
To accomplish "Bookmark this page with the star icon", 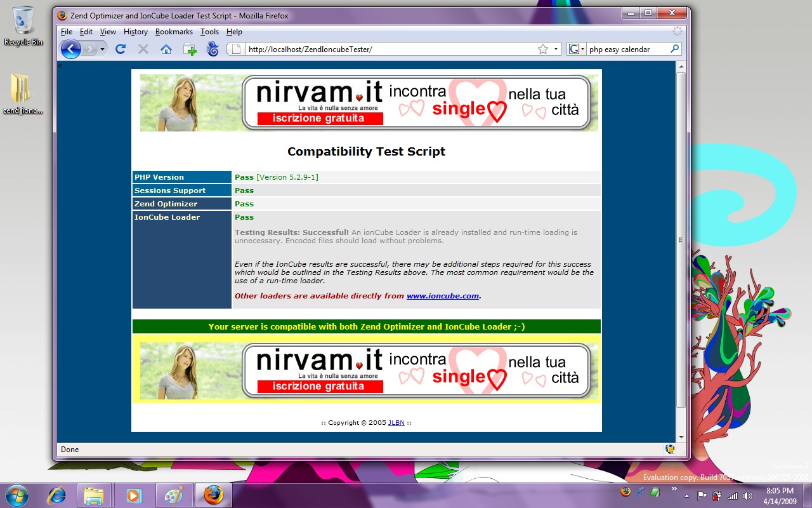I will [543, 49].
